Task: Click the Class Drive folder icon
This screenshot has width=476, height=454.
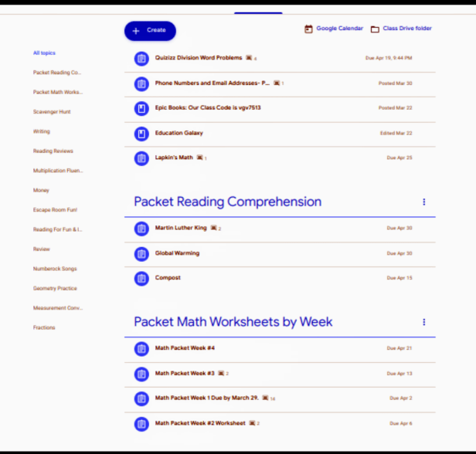Action: [375, 29]
